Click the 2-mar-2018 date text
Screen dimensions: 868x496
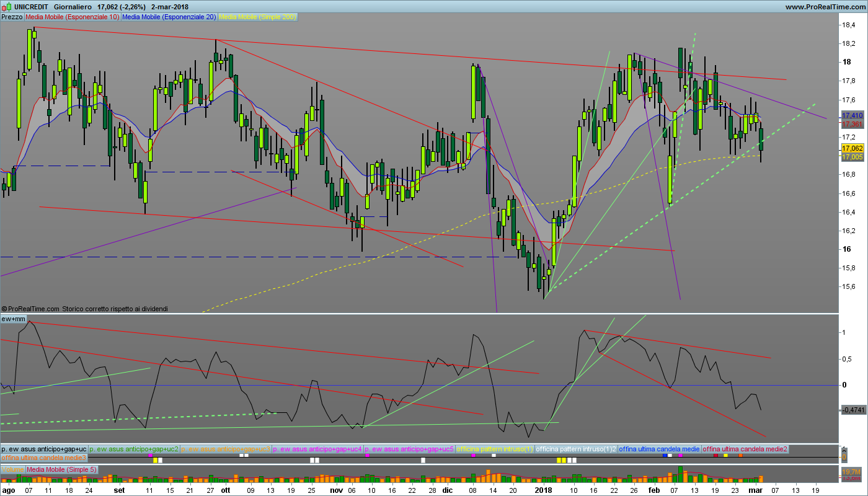point(169,7)
